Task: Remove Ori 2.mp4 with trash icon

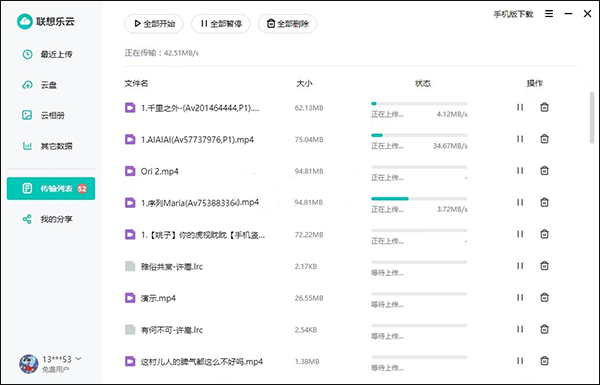Action: (544, 170)
